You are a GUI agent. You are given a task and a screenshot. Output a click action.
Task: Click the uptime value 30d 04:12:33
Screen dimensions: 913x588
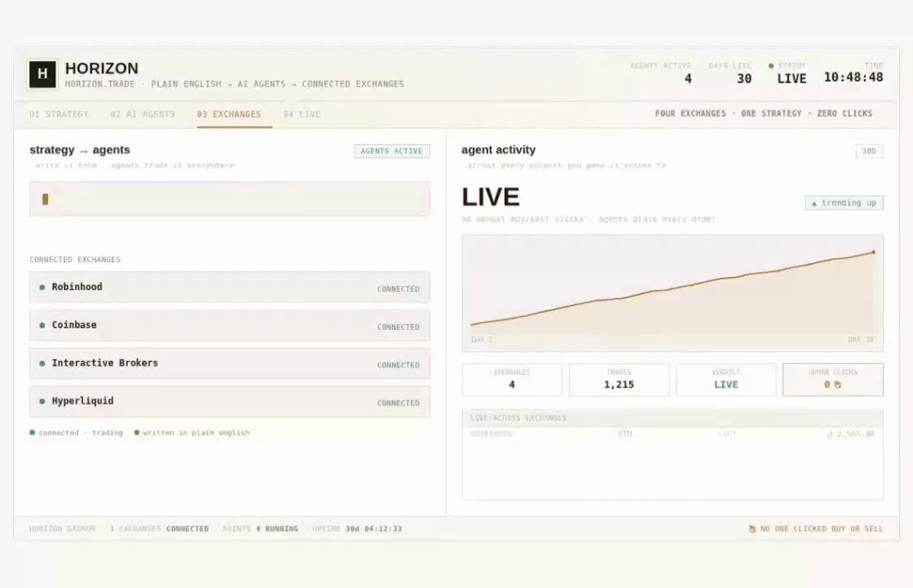tap(374, 528)
